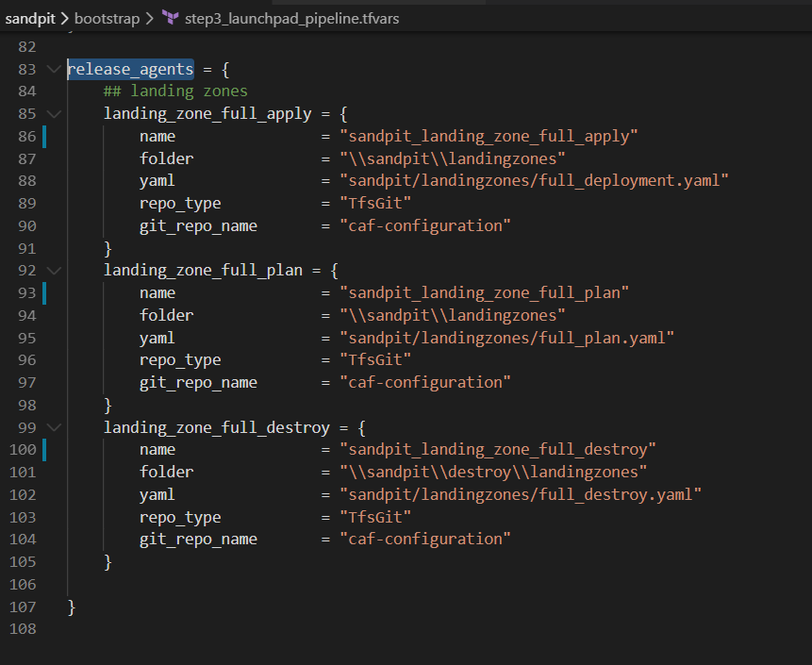Collapse the landing_zone_full_apply block chevron

point(54,112)
